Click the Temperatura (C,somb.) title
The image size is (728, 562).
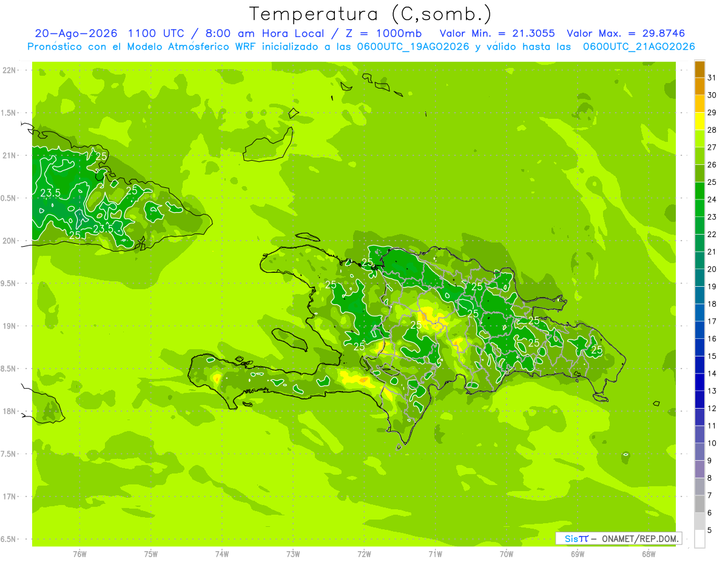tap(370, 13)
